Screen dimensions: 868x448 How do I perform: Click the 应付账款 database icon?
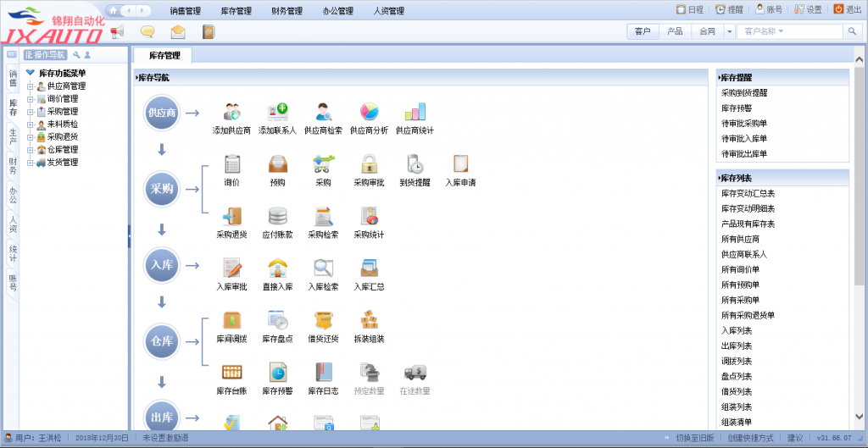277,217
